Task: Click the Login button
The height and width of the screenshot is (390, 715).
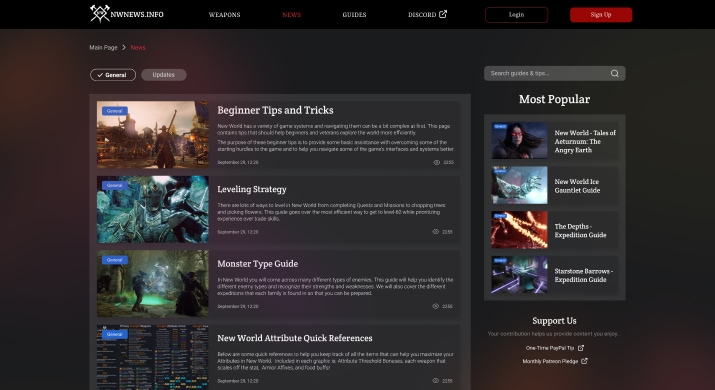Action: coord(516,15)
